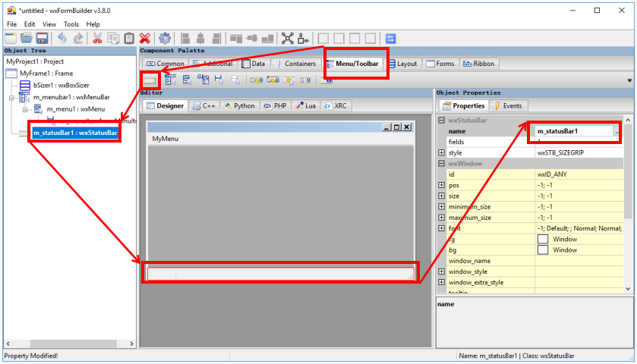Click the Undo arrow icon
The height and width of the screenshot is (364, 637).
tap(62, 38)
